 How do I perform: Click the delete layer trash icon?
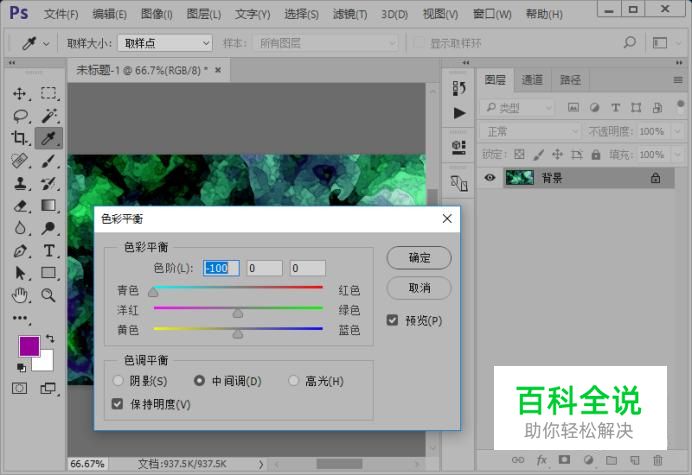(658, 460)
